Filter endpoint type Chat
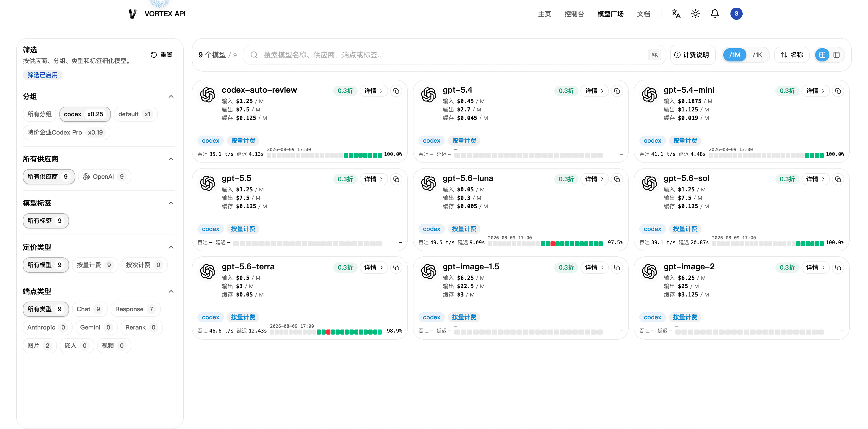Screen dimensions: 868x429 click(x=89, y=309)
